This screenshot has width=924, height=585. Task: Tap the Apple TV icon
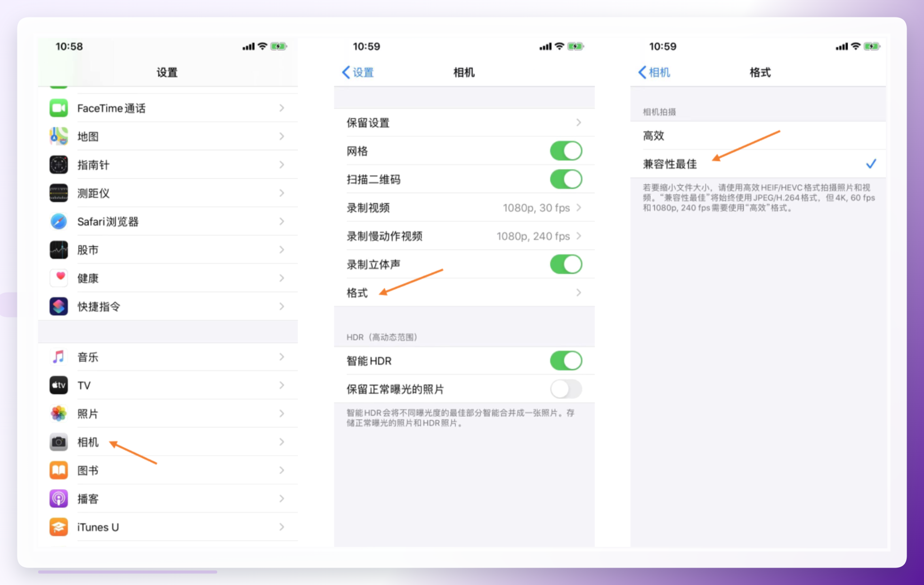(58, 385)
